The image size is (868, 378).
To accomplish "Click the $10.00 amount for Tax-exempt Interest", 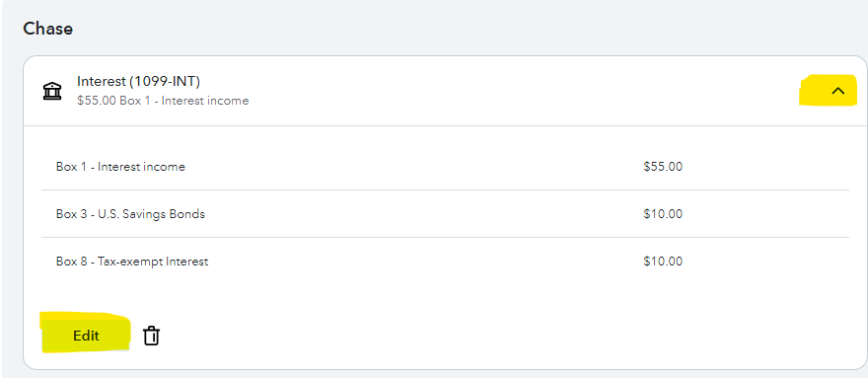I will (663, 262).
